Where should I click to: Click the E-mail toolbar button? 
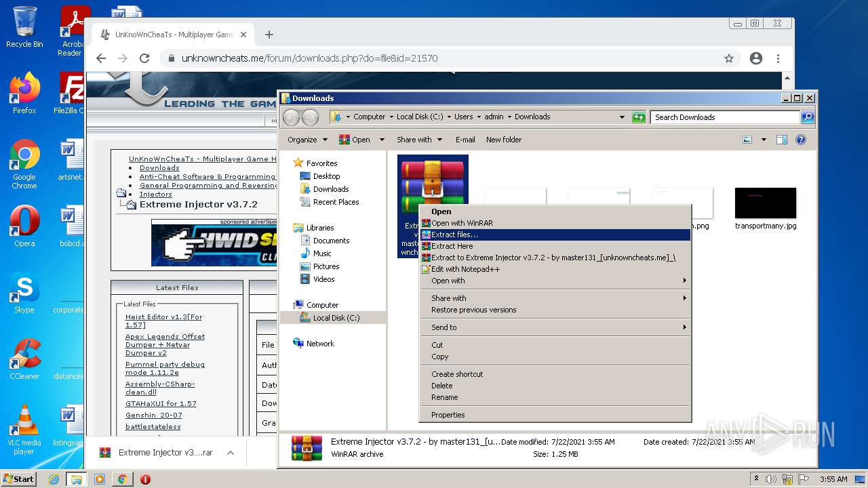pos(465,140)
